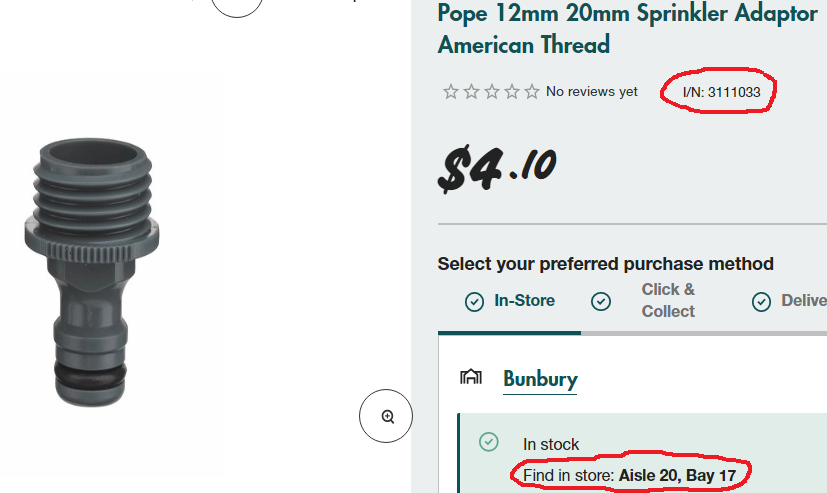Give a five-star rating with the last star
The height and width of the screenshot is (493, 827).
click(x=531, y=92)
